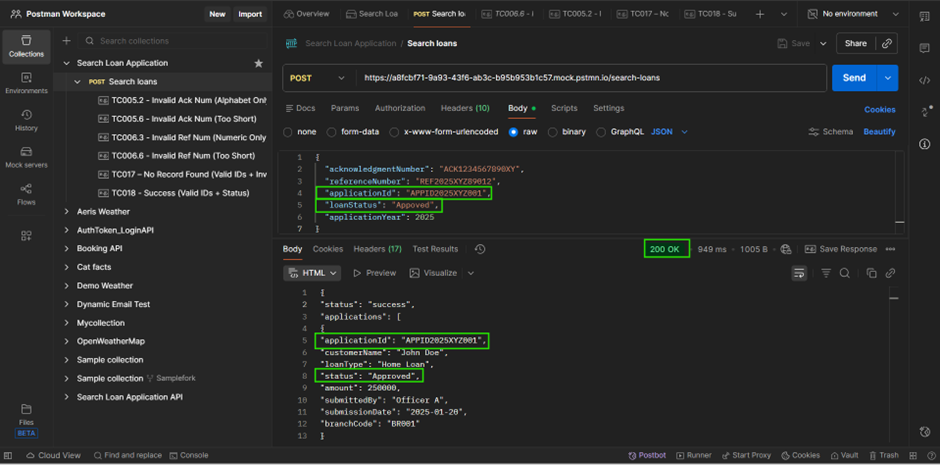Open Trash from the status bar
The image size is (940, 465).
click(x=884, y=455)
